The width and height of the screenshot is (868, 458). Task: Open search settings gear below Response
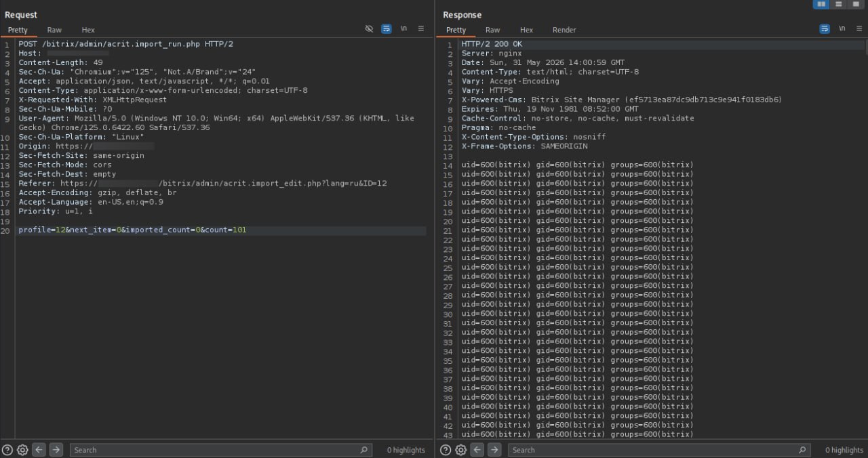click(x=460, y=450)
